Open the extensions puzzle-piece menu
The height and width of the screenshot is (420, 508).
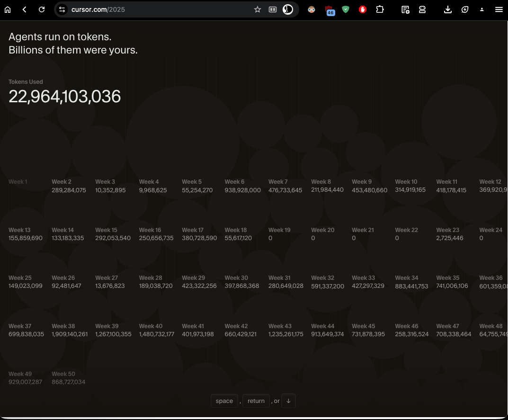coord(380,9)
